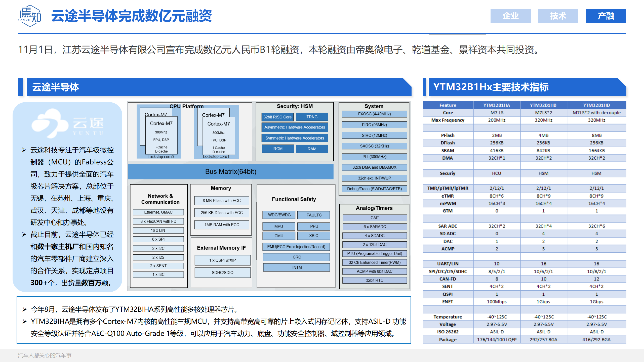
Task: Click FIRC (96MHz) entry
Action: 374,125
